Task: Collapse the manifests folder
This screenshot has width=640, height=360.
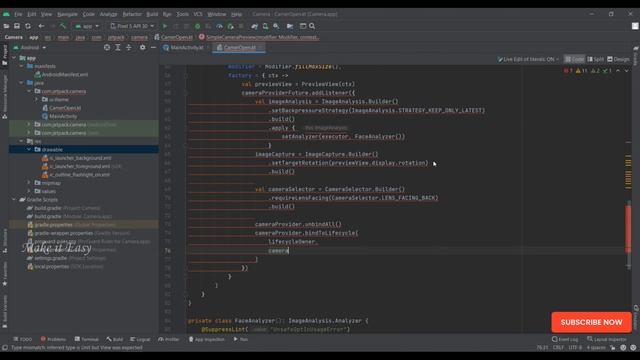Action: 22,66
